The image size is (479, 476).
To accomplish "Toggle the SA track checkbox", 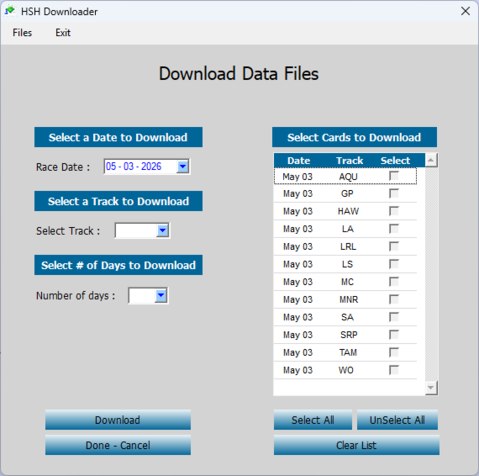I will pos(394,317).
